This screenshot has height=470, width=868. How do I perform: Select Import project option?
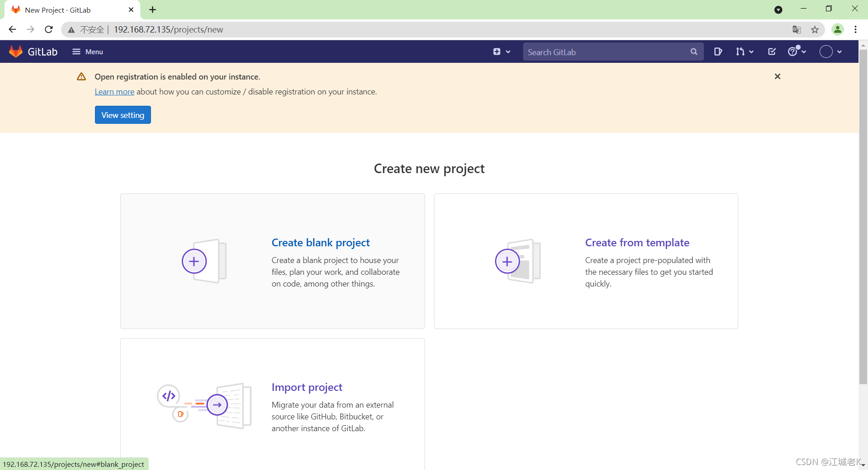pos(307,387)
